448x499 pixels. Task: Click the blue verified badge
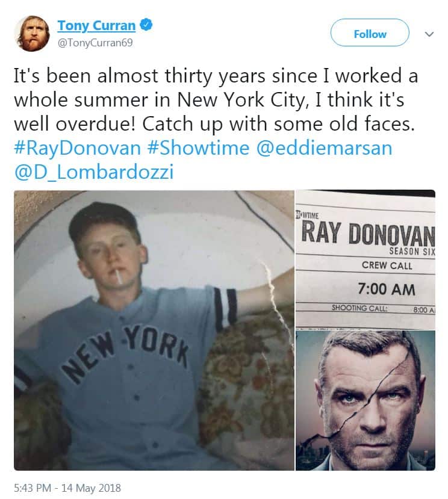click(146, 25)
